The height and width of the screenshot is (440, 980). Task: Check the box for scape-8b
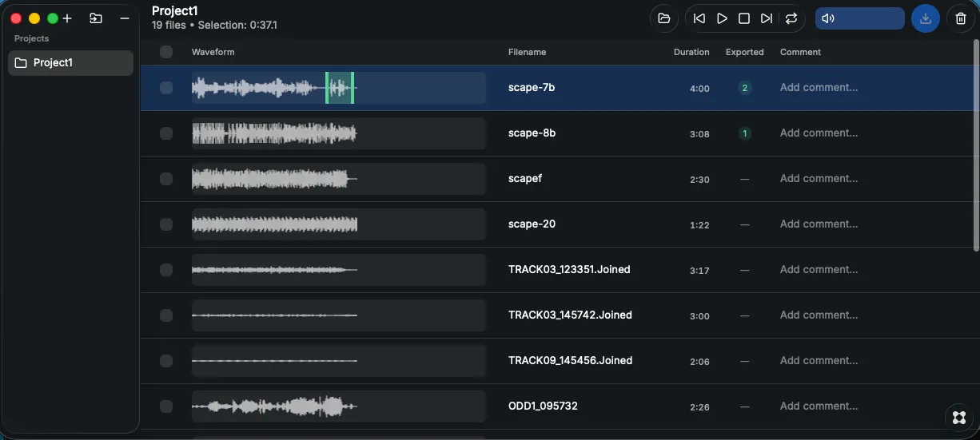(x=166, y=133)
